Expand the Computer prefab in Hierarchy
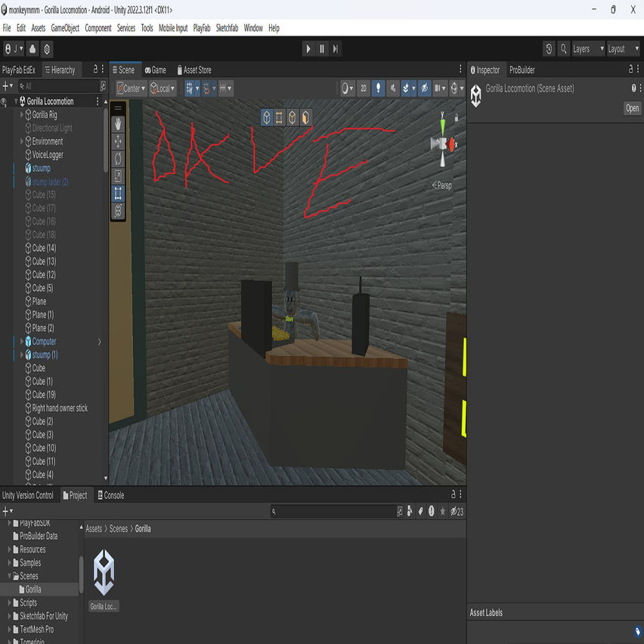644x644 pixels. tap(22, 342)
